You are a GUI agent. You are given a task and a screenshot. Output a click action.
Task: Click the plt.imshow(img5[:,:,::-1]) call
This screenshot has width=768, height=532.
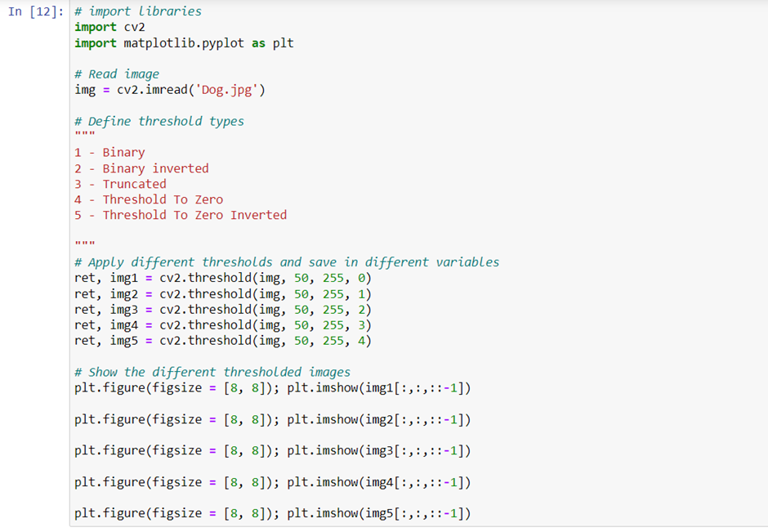(x=378, y=513)
